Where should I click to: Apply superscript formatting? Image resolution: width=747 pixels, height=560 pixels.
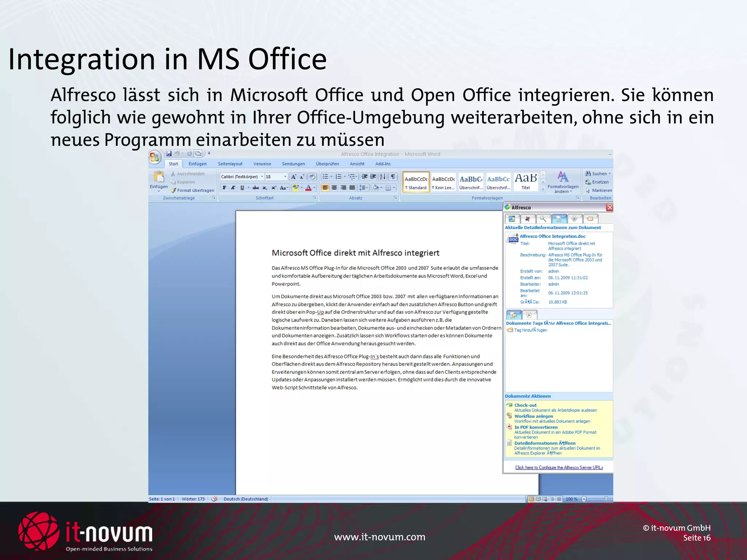274,188
